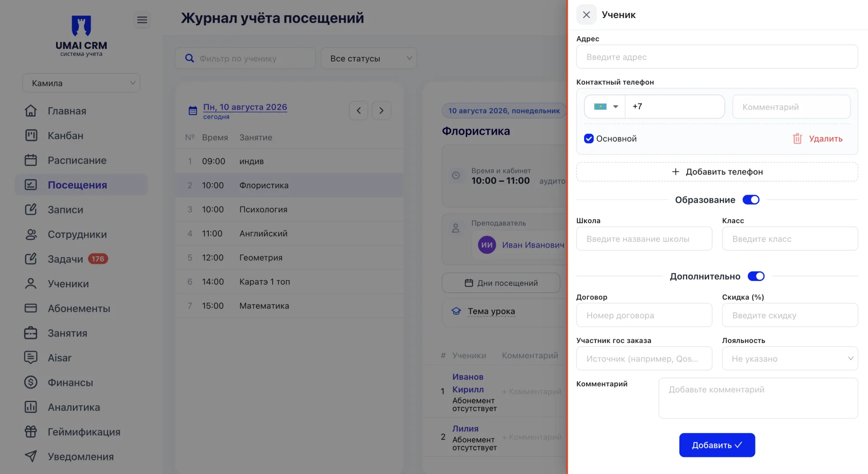This screenshot has width=868, height=474.
Task: Click the people icon next to Сотрудники
Action: pyautogui.click(x=31, y=234)
